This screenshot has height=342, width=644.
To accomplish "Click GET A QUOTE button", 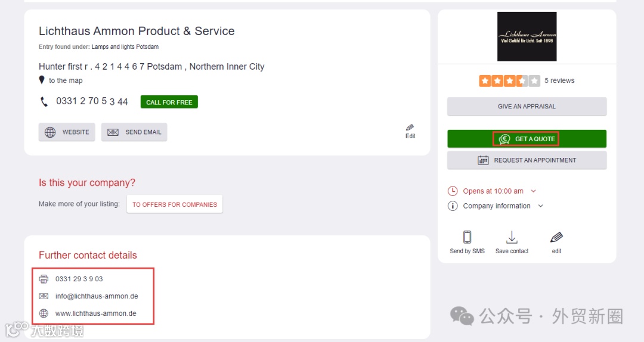I will pos(527,139).
